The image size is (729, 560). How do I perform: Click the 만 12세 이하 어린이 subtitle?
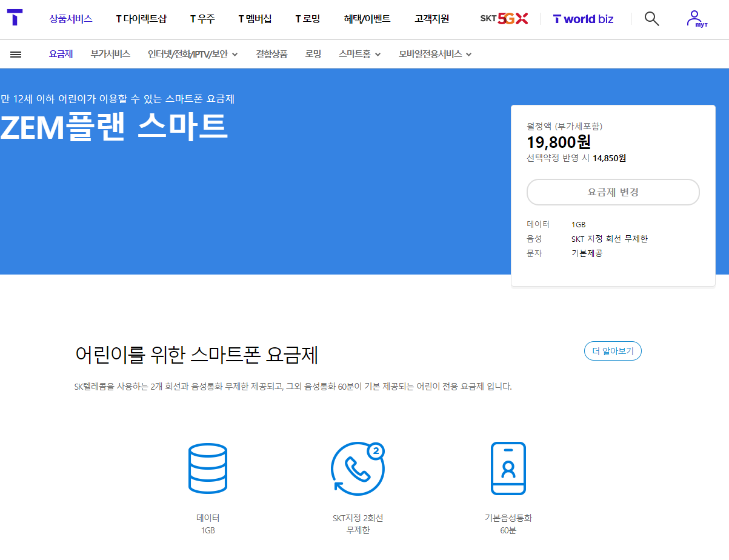pyautogui.click(x=117, y=99)
